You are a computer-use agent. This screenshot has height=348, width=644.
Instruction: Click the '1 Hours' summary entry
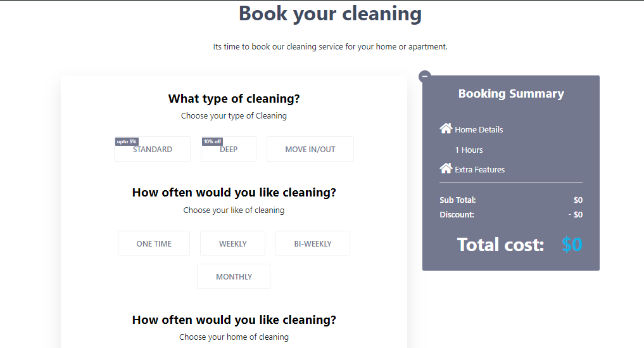tap(469, 150)
